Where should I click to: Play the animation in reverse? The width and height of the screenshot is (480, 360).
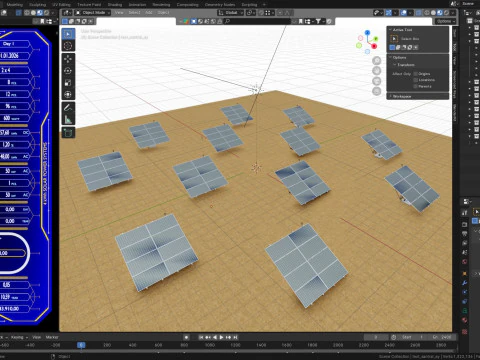coord(215,337)
